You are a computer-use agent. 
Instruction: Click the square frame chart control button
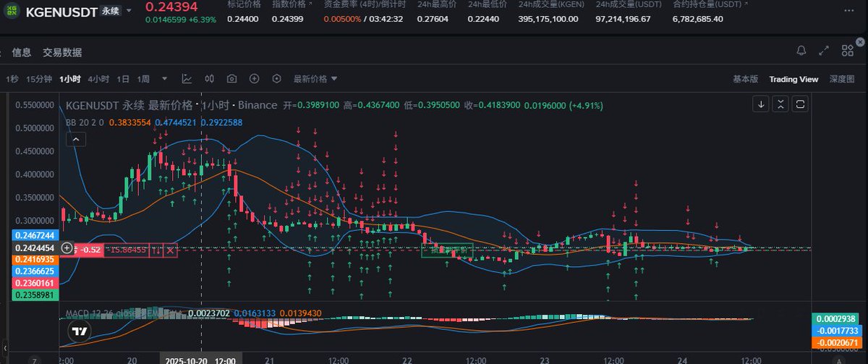(800, 105)
